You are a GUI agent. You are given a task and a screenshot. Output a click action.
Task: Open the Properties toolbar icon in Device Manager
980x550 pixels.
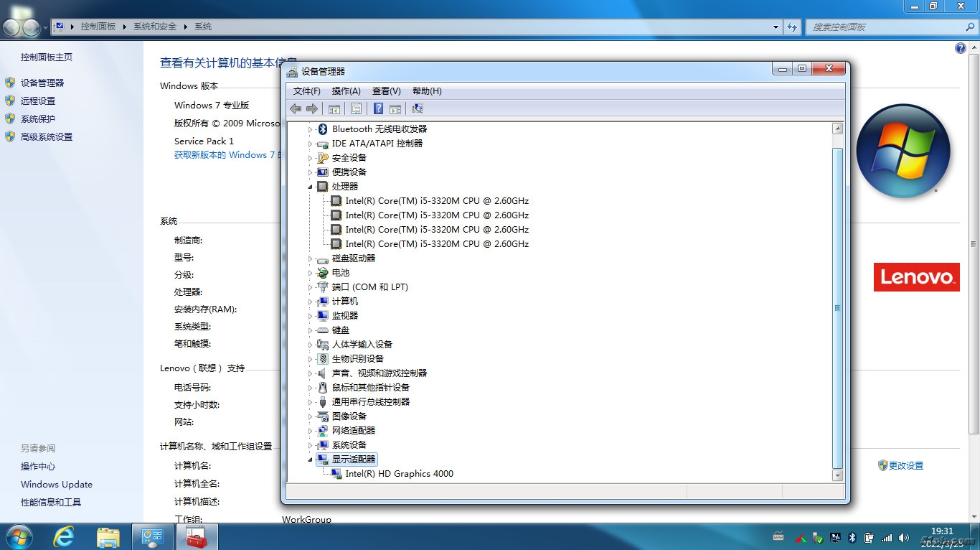pos(356,108)
